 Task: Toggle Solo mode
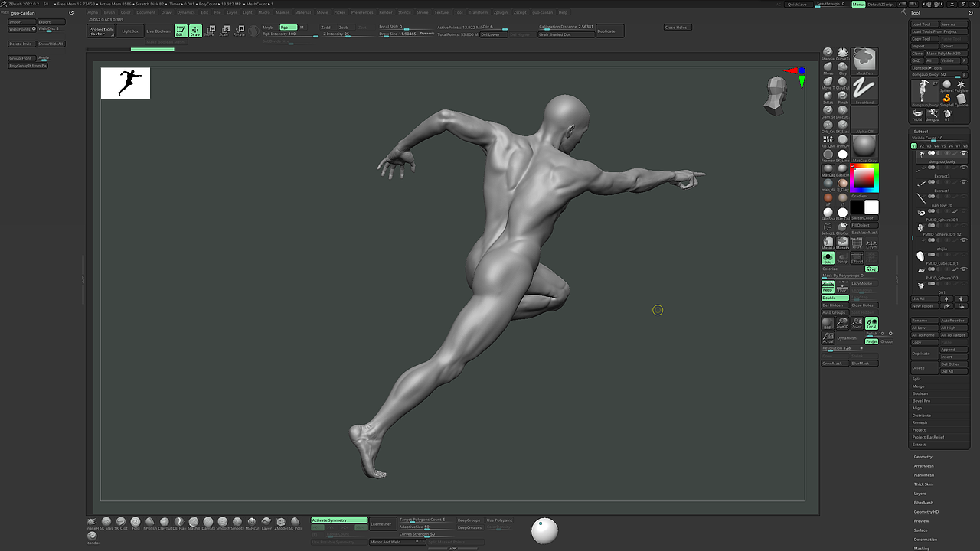point(828,258)
